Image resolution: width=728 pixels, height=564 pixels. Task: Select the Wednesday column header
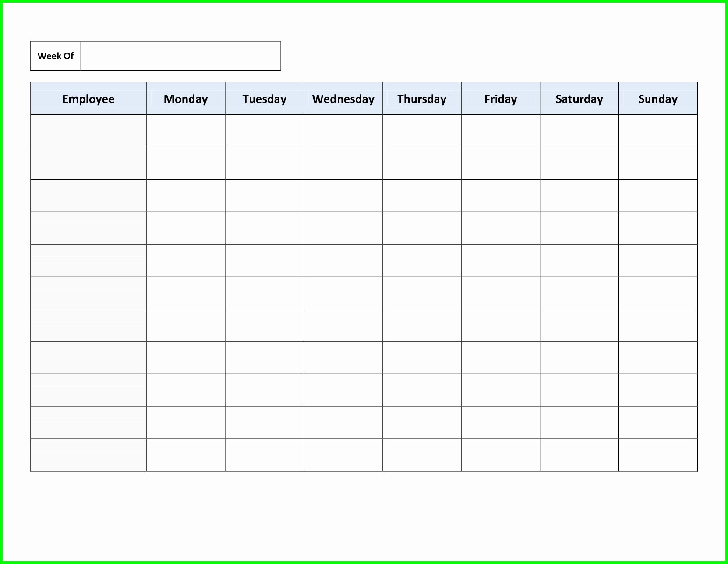tap(343, 99)
